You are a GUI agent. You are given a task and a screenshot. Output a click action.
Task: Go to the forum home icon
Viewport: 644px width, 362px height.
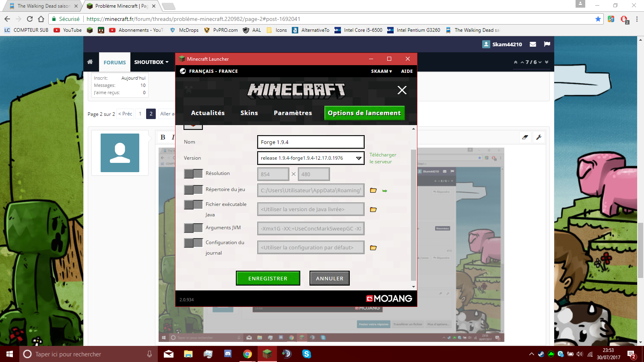point(90,62)
